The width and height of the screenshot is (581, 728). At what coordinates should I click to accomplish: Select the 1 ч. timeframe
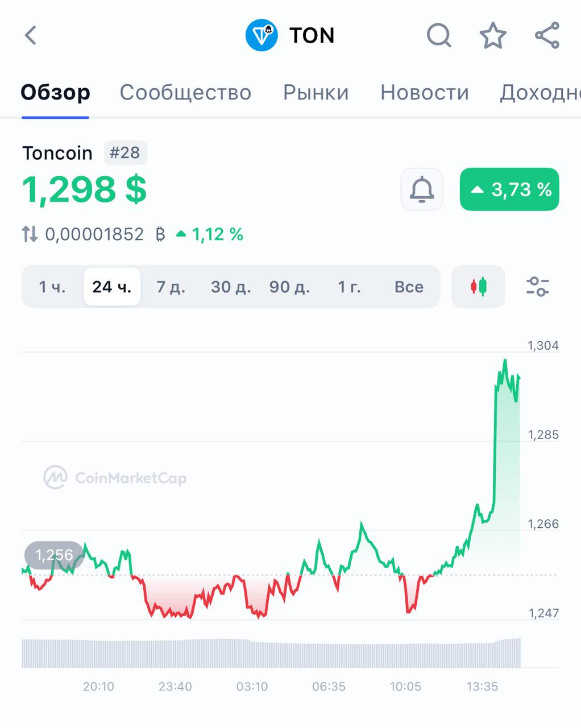coord(52,287)
